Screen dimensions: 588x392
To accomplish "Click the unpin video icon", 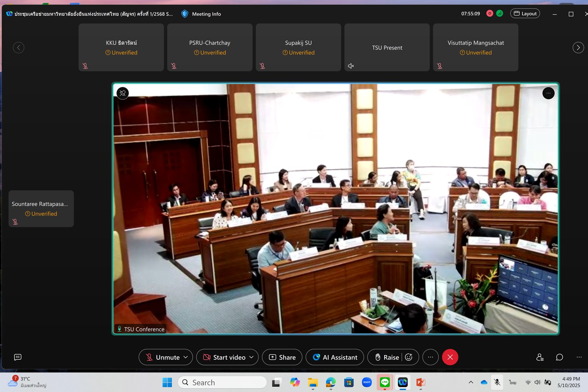I will [x=123, y=93].
